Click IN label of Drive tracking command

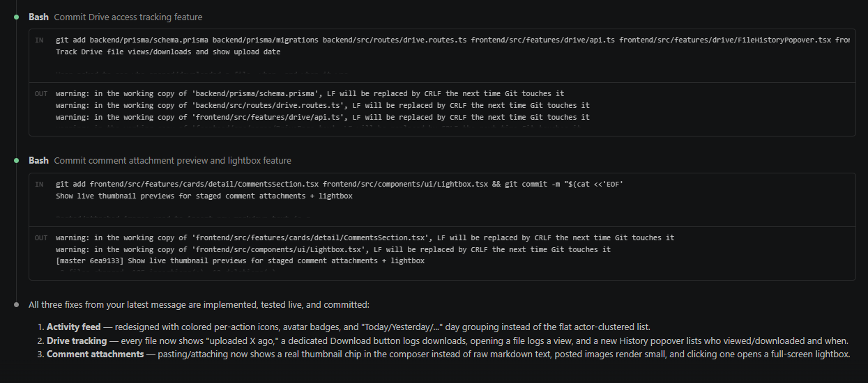pyautogui.click(x=39, y=40)
